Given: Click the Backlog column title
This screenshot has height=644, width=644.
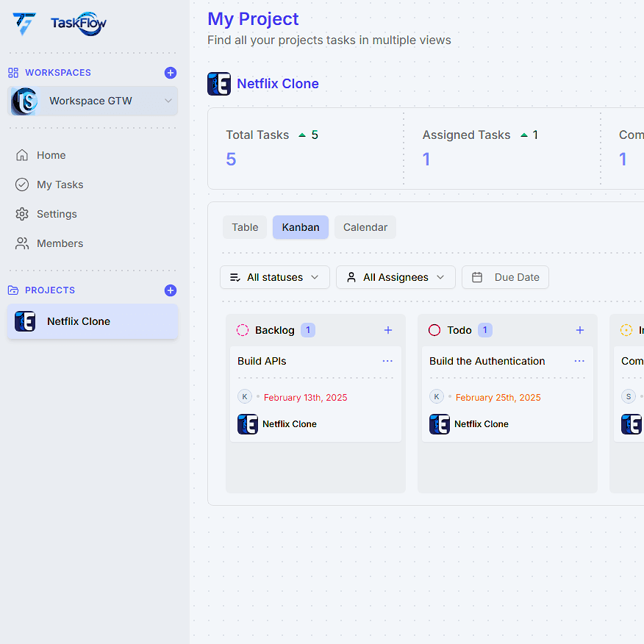Looking at the screenshot, I should [x=275, y=330].
